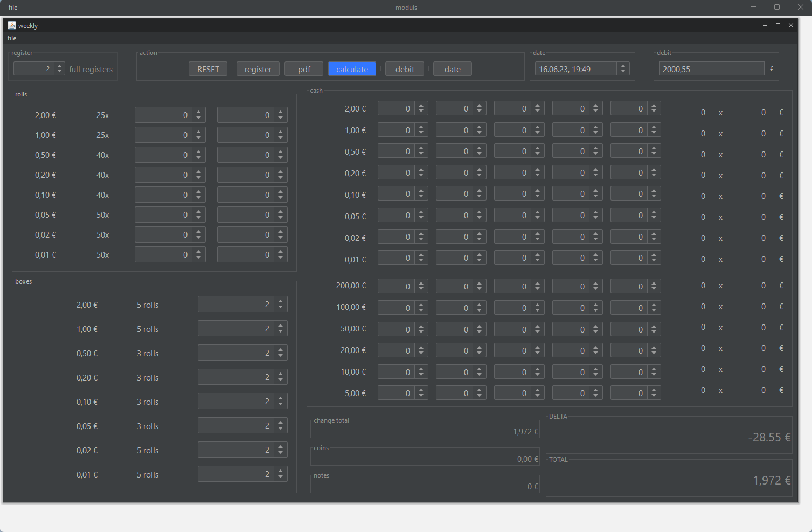Click the notes value 0 €
812x532 pixels.
click(532, 486)
